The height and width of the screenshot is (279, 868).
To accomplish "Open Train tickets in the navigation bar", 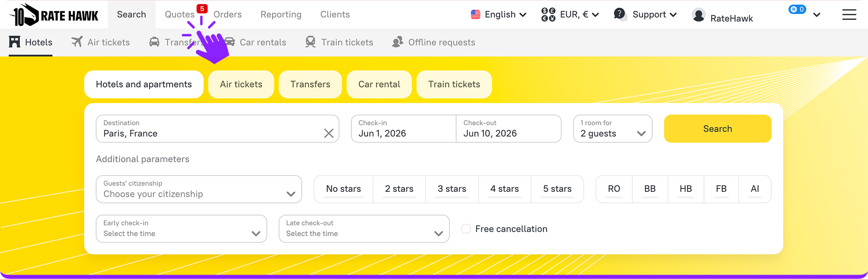I will 339,42.
